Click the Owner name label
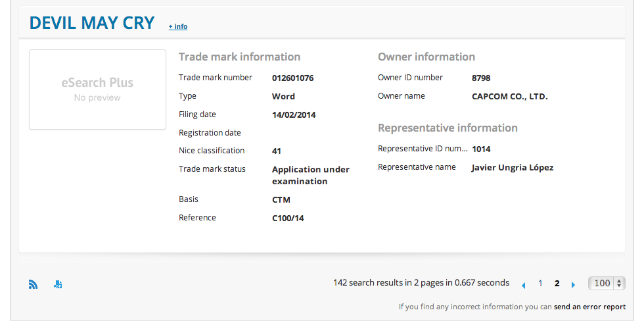The width and height of the screenshot is (644, 331). click(x=402, y=96)
